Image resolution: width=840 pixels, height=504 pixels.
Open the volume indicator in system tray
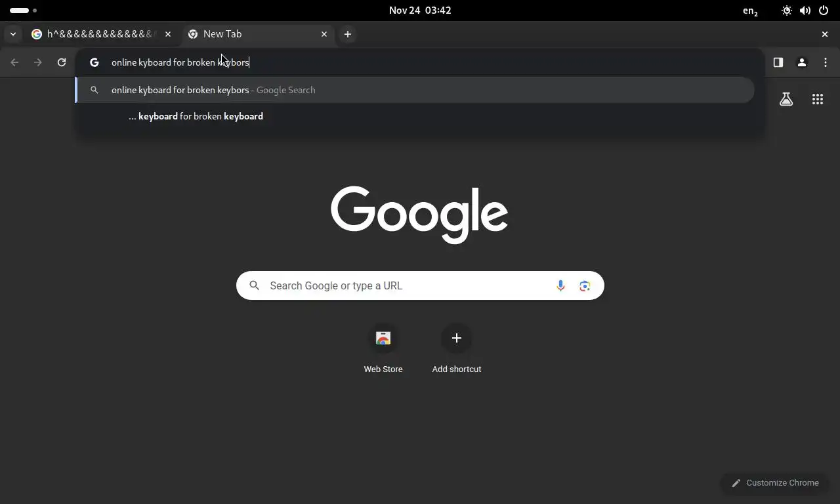(805, 10)
